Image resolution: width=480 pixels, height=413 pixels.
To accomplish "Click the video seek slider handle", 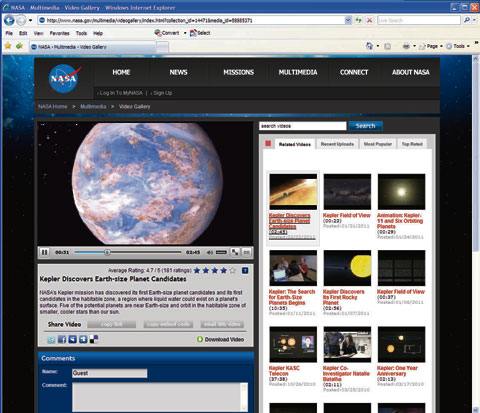I will (x=107, y=252).
